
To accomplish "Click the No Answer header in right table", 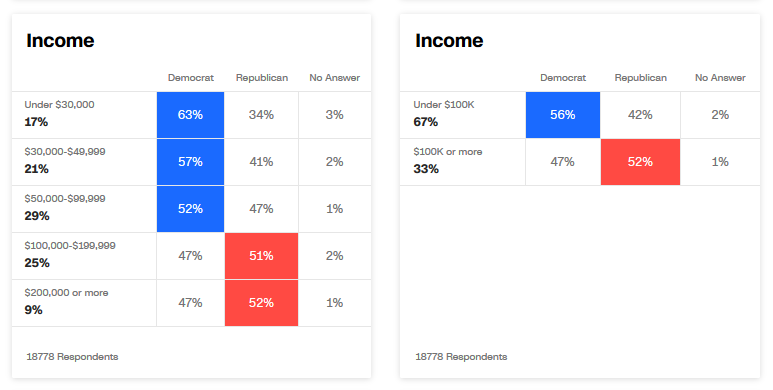I will point(720,78).
